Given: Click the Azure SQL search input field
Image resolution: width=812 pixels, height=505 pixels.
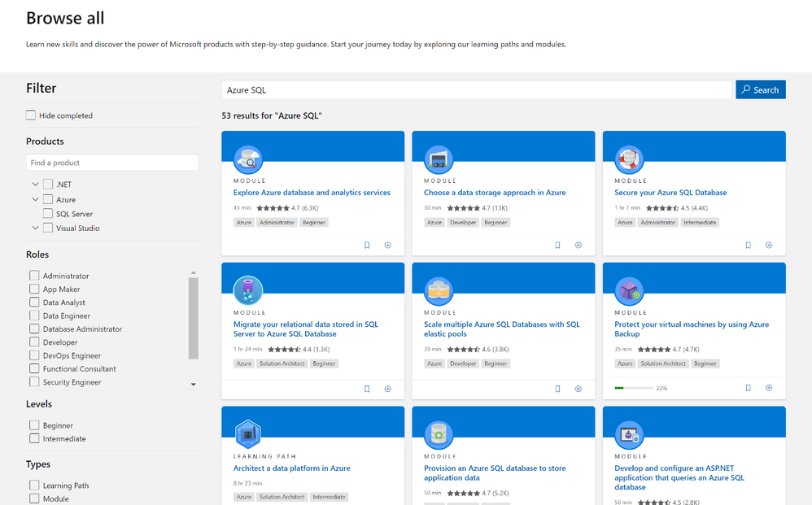Looking at the screenshot, I should (477, 89).
